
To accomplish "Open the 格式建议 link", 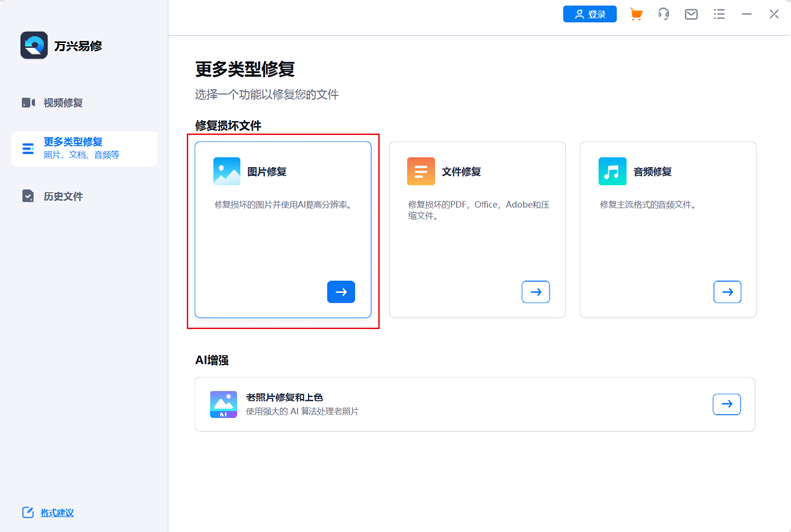I will coord(57,513).
